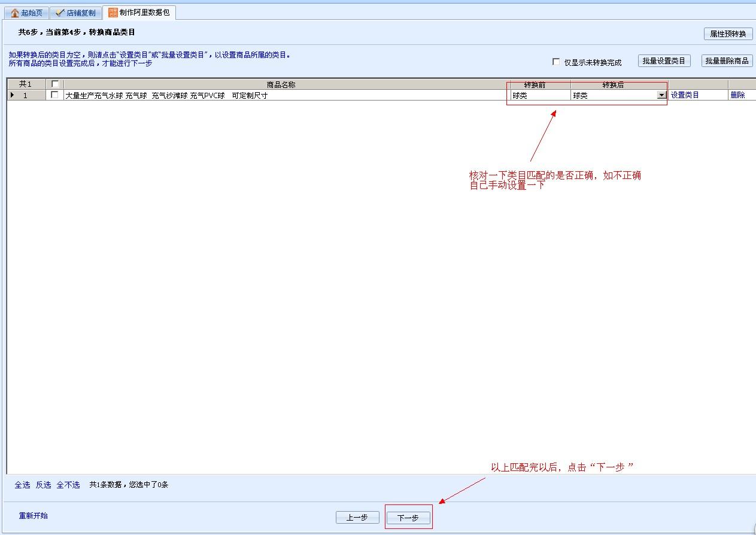Deselect all using the 全不选 link
756x535 pixels.
click(68, 485)
